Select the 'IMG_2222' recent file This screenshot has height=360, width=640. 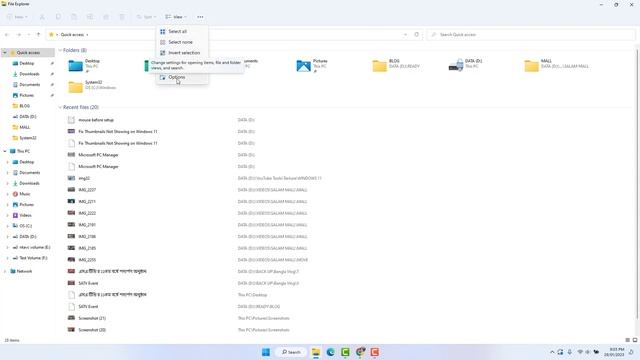pyautogui.click(x=87, y=213)
